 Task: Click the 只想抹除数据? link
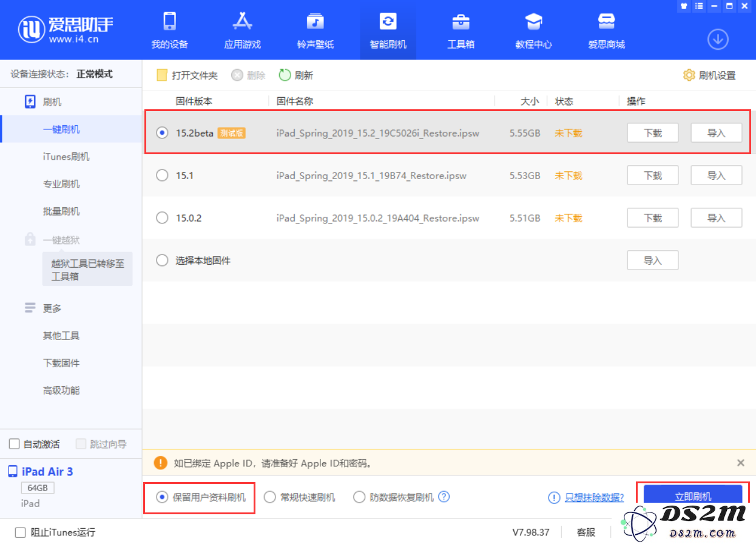594,498
